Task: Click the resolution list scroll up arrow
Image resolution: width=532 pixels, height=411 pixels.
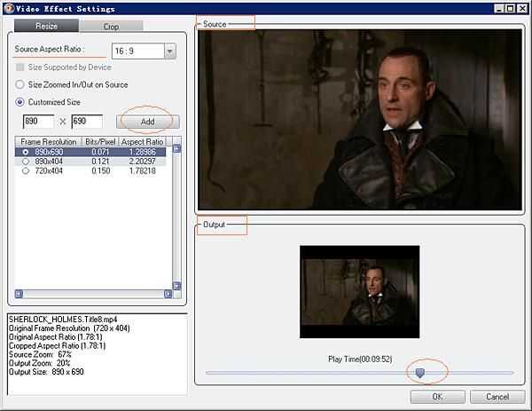Action: point(176,148)
